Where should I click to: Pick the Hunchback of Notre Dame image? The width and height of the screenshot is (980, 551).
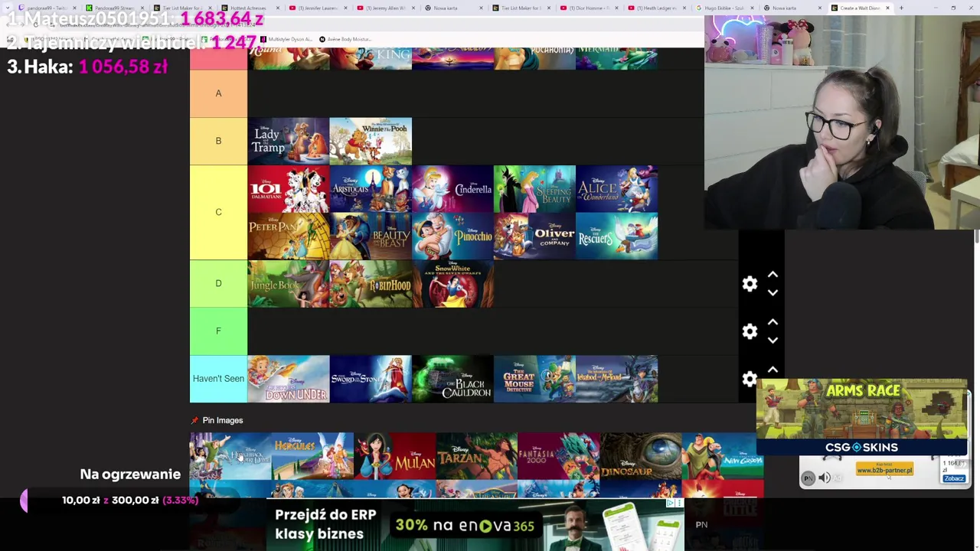coord(230,456)
